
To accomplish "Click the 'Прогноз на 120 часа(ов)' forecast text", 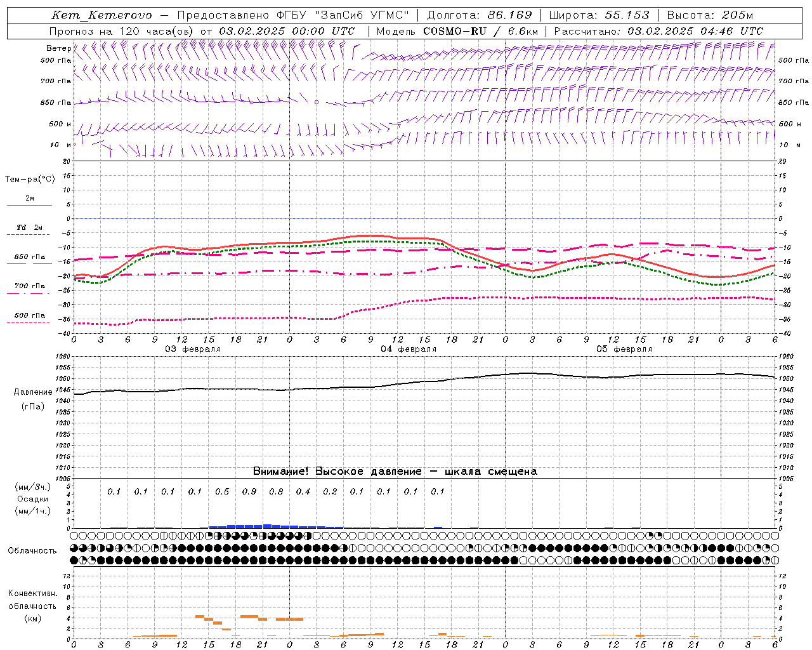I will pyautogui.click(x=122, y=30).
